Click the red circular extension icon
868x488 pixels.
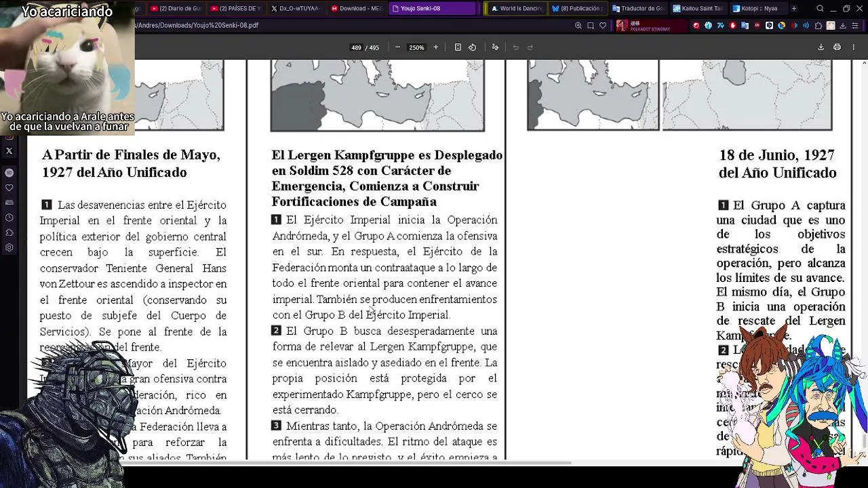pos(696,26)
